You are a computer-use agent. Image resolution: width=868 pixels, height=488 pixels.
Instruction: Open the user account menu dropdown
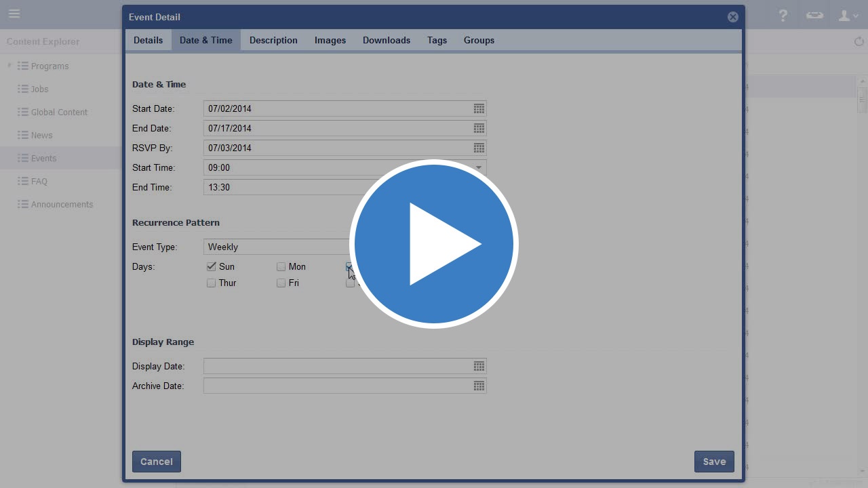848,15
